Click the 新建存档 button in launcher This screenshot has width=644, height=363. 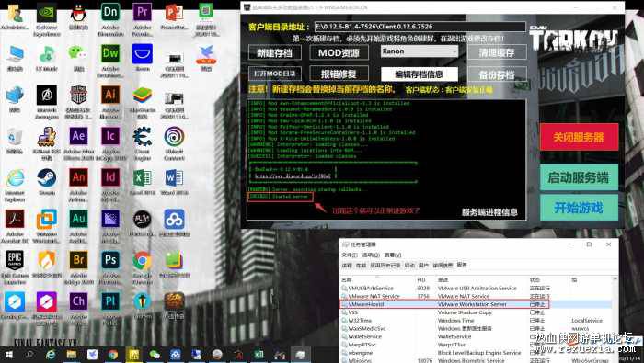tap(275, 52)
